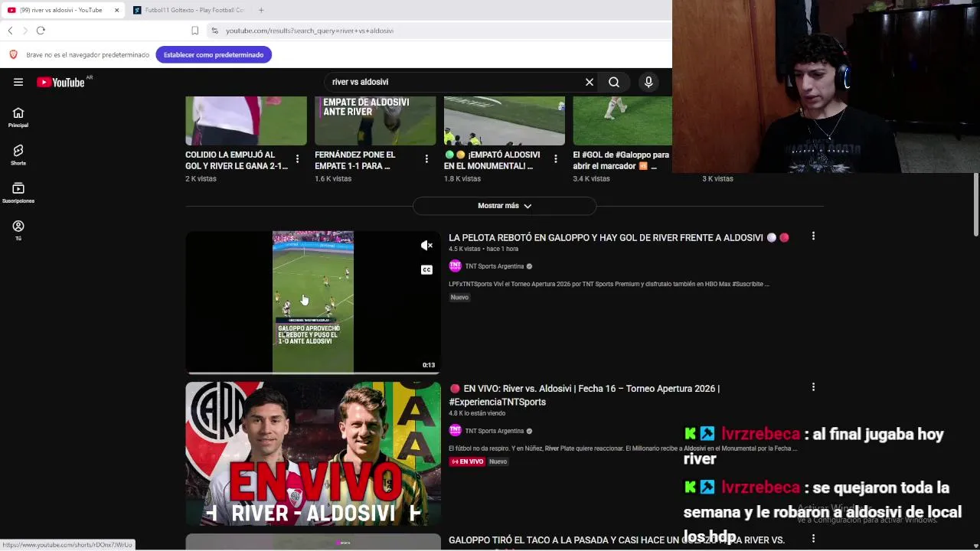This screenshot has height=551, width=980.
Task: Go back in the browser
Action: pos(10,31)
